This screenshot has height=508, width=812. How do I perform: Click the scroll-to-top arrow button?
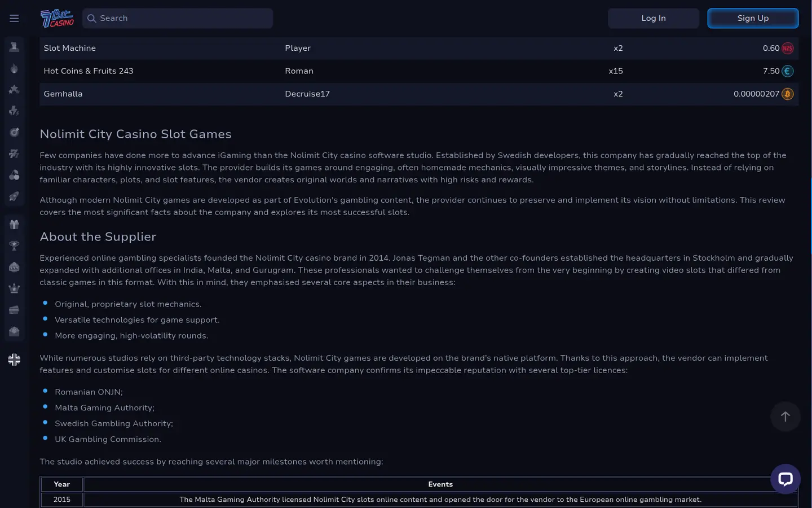tap(785, 417)
